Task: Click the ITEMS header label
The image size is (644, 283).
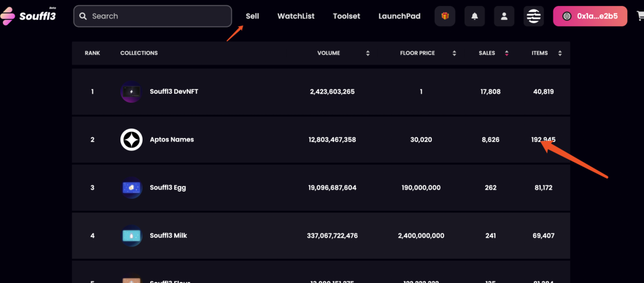Action: 540,53
